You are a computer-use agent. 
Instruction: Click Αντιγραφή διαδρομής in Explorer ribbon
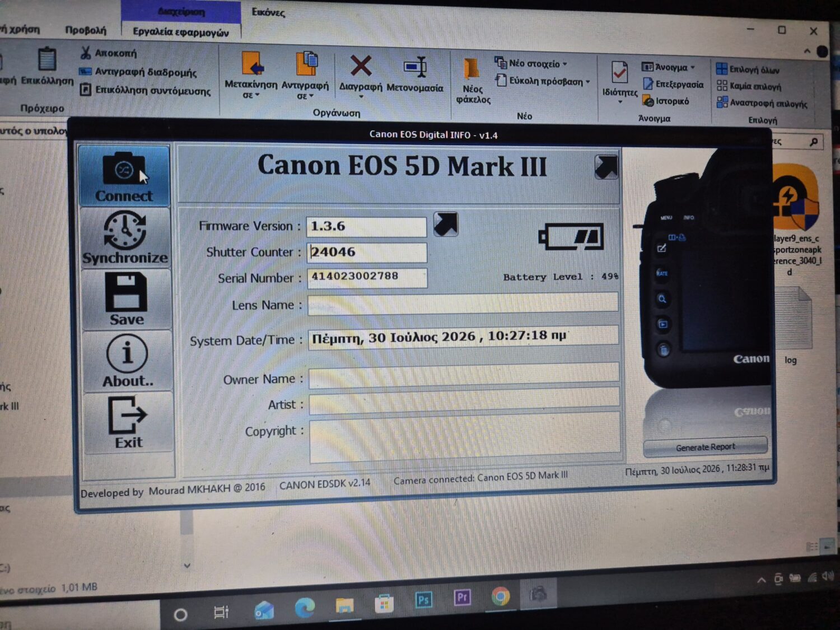(138, 72)
